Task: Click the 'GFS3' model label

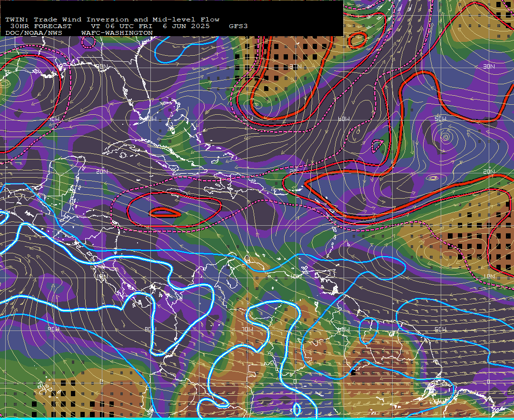Action: pyautogui.click(x=238, y=26)
